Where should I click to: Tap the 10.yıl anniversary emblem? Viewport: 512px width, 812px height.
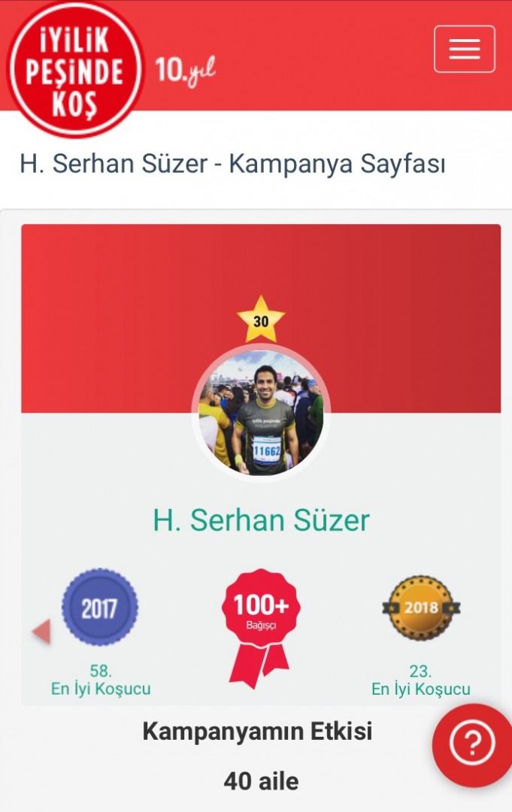coord(185,70)
